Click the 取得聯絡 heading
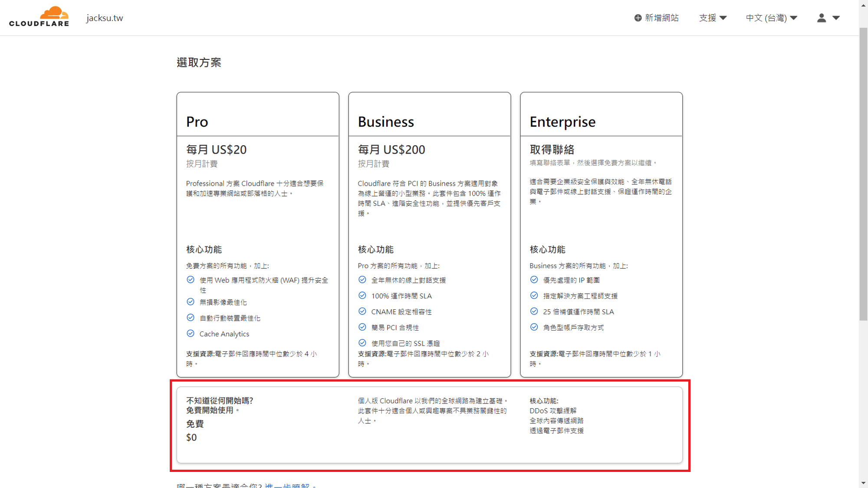Viewport: 868px width, 488px height. pos(552,150)
